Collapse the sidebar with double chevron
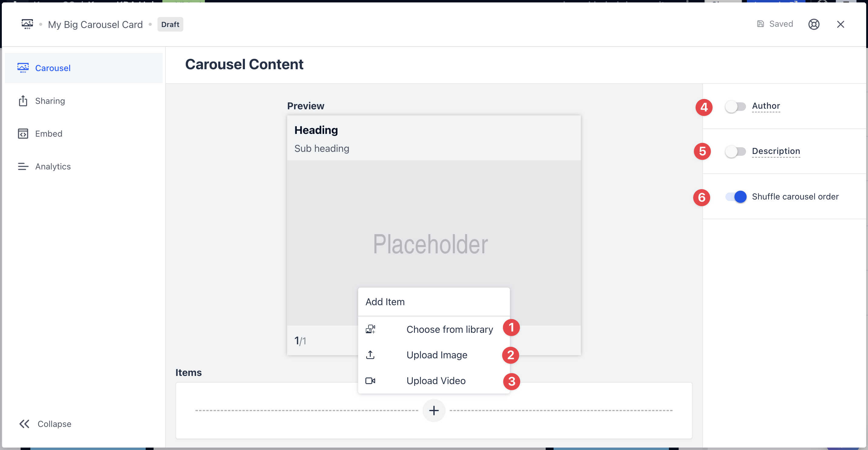868x450 pixels. pos(24,424)
